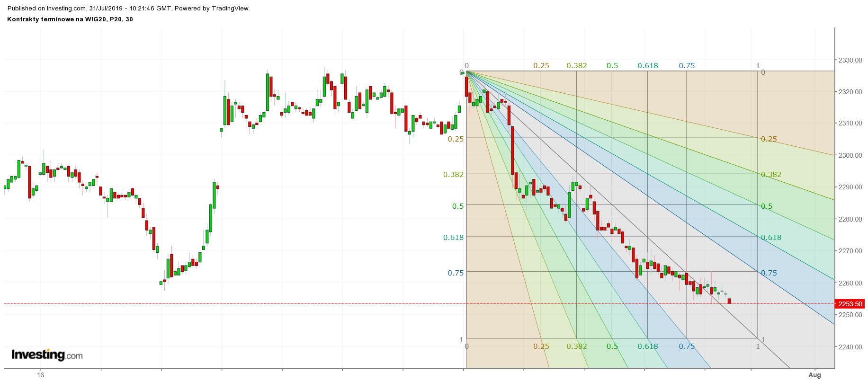Viewport: 868px width, 382px height.
Task: Click the 2250.00 price axis label
Action: 850,315
